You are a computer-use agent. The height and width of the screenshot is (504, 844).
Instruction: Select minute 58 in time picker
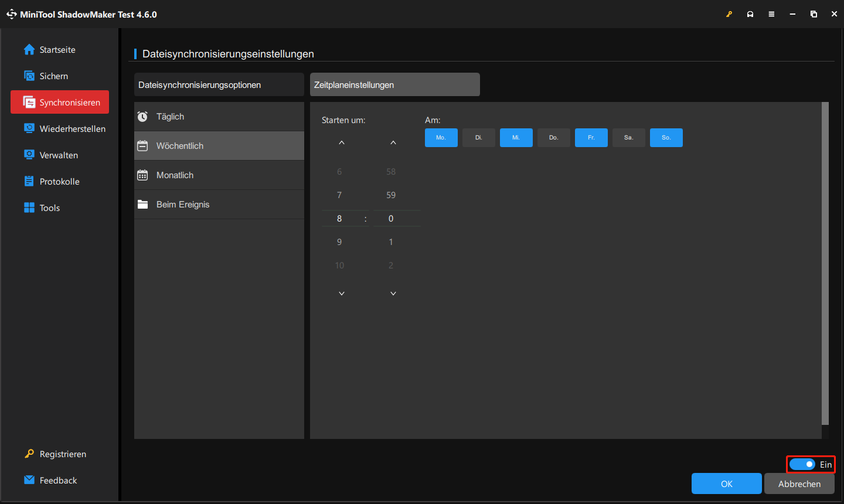391,172
